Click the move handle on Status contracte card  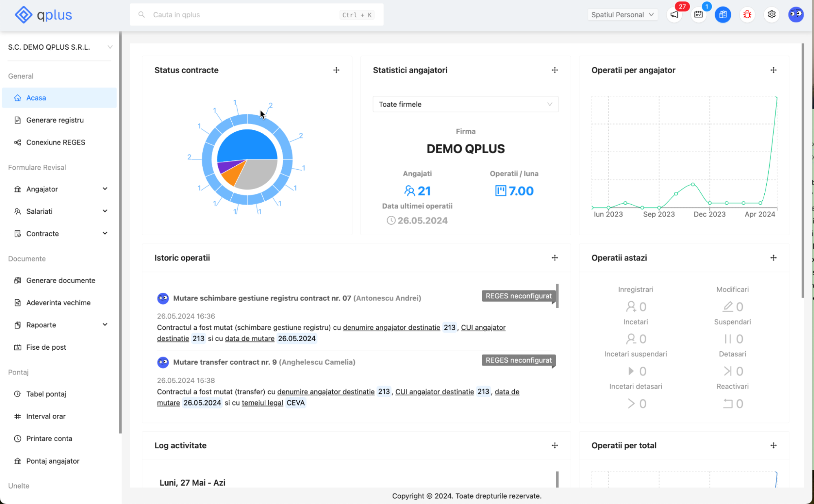(x=336, y=70)
